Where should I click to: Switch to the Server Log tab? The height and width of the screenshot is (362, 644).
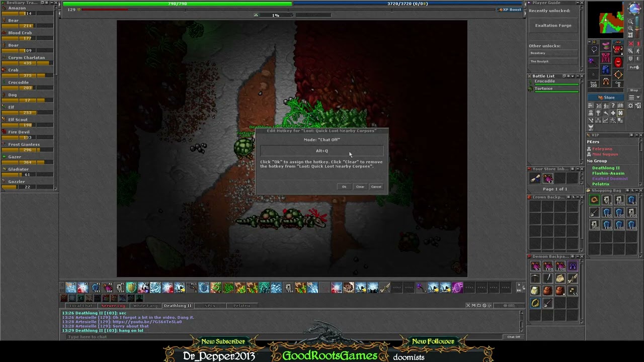(113, 306)
